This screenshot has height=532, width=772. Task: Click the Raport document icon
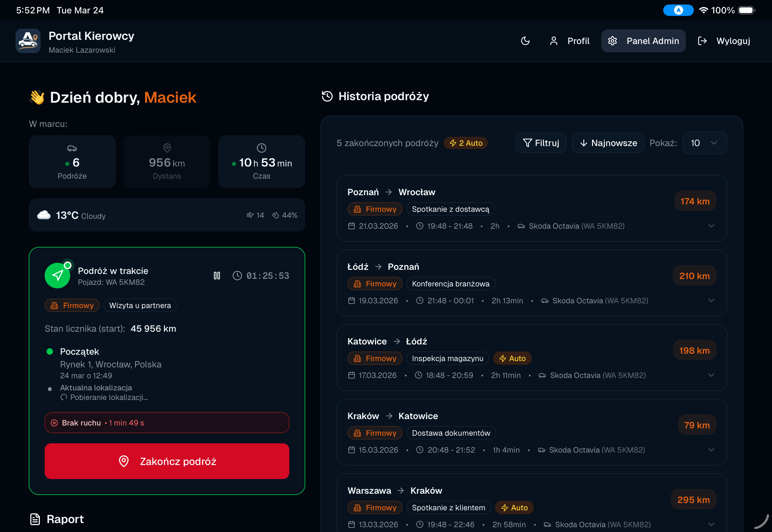click(35, 519)
